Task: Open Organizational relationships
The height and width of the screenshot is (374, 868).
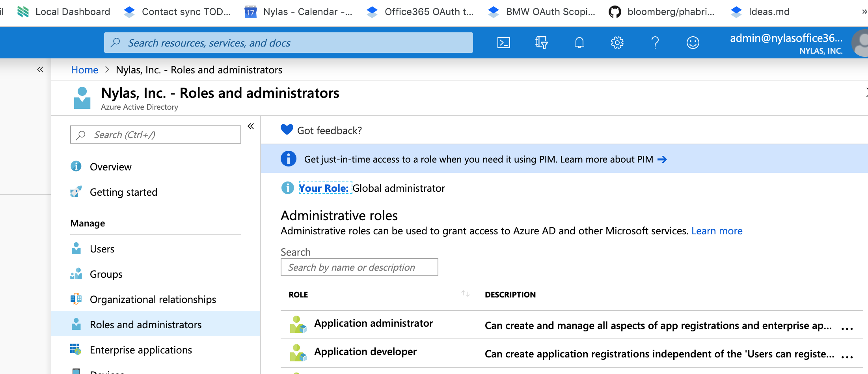Action: [153, 299]
